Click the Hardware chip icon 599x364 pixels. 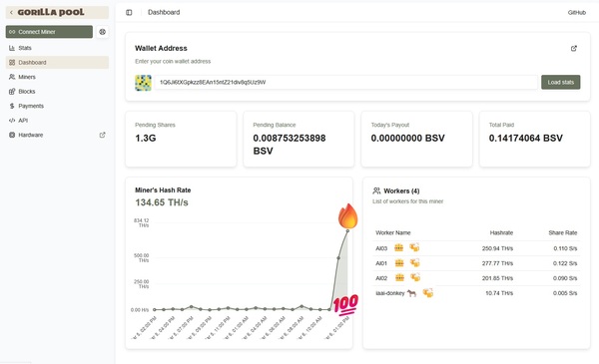click(x=12, y=135)
